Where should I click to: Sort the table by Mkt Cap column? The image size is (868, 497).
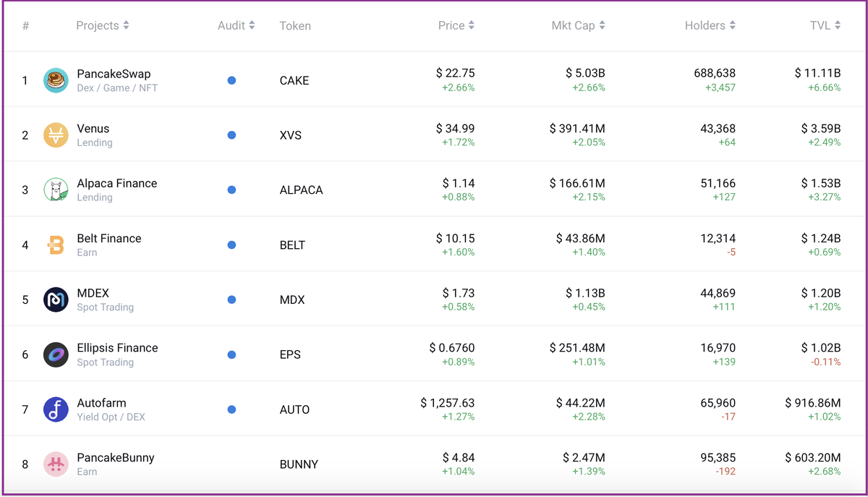(578, 25)
